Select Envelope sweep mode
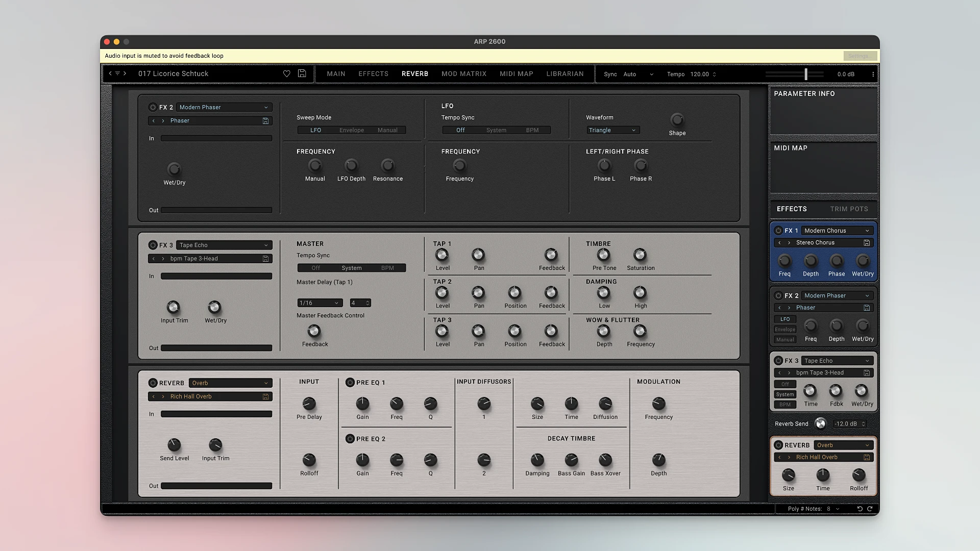 tap(352, 131)
